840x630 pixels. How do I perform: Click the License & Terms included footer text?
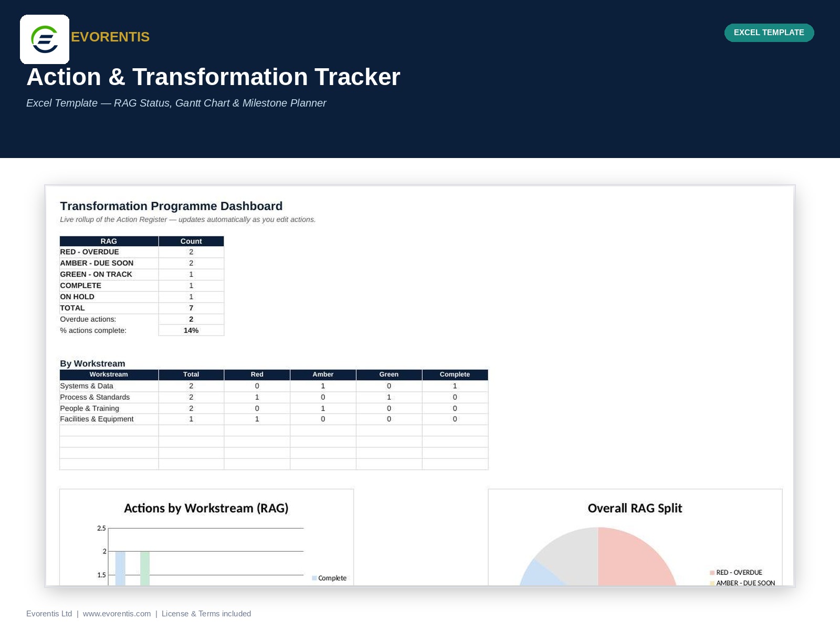click(x=206, y=614)
